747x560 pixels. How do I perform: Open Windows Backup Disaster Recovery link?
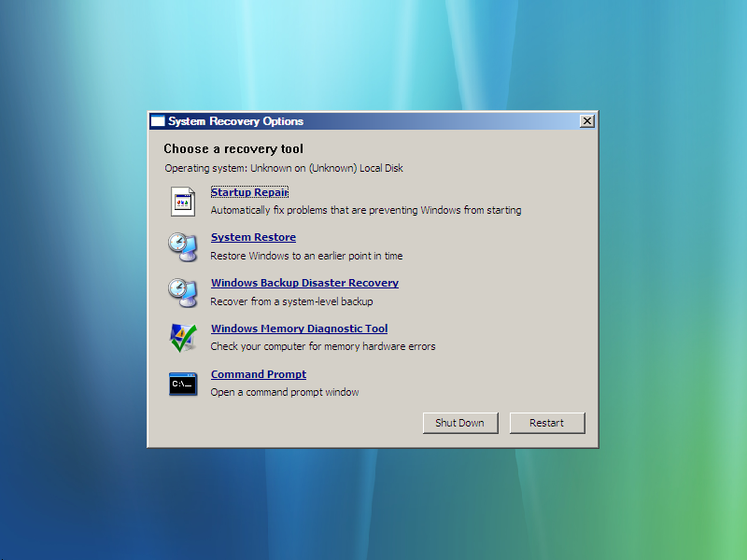304,283
